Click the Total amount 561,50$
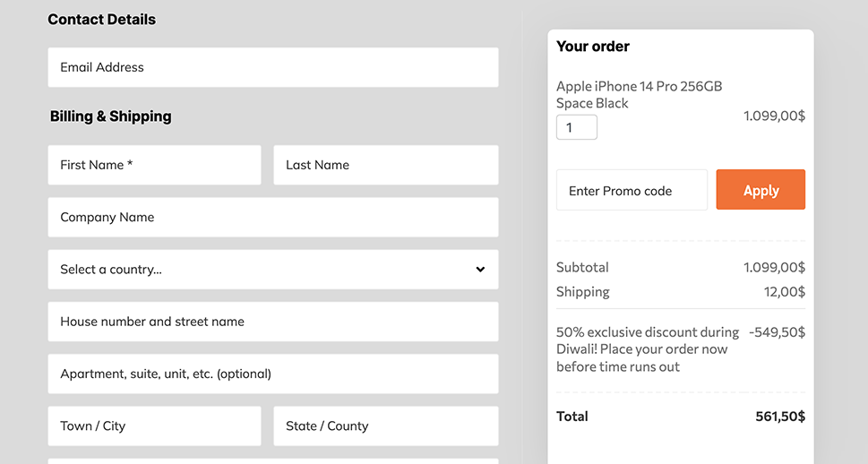The height and width of the screenshot is (464, 868). [x=779, y=417]
